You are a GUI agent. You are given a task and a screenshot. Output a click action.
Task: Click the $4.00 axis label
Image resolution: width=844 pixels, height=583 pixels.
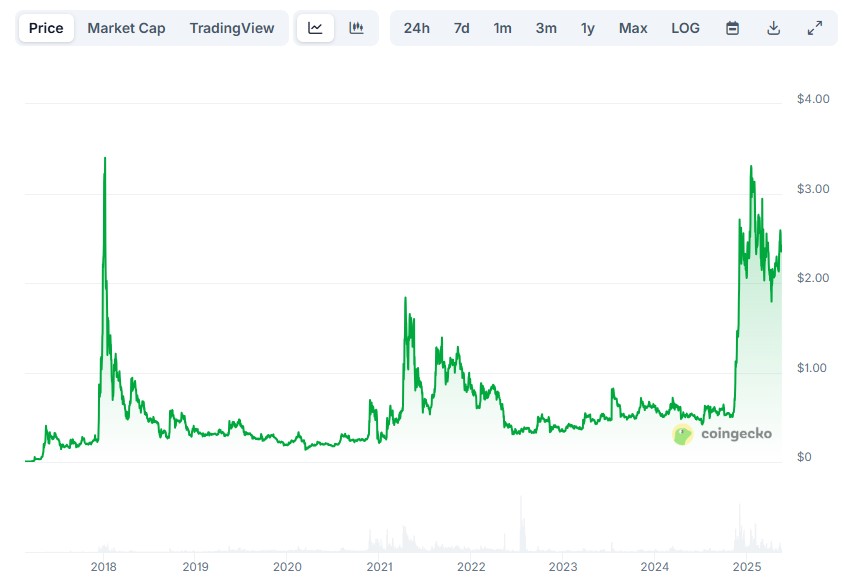813,99
